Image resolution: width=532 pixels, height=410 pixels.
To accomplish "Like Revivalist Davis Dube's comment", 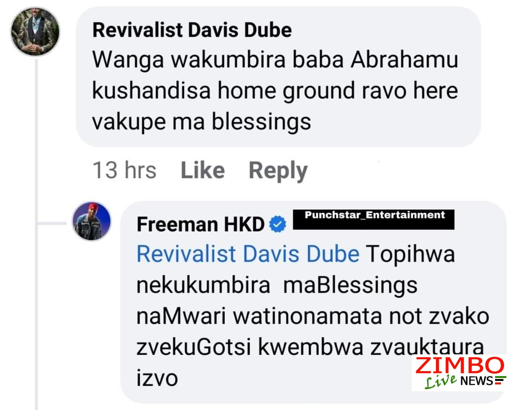I will pyautogui.click(x=202, y=170).
